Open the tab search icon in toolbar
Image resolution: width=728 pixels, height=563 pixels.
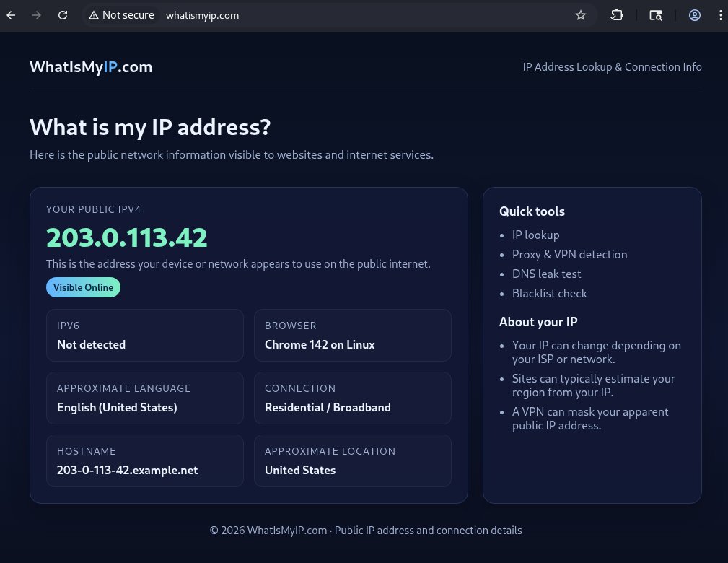(x=656, y=15)
